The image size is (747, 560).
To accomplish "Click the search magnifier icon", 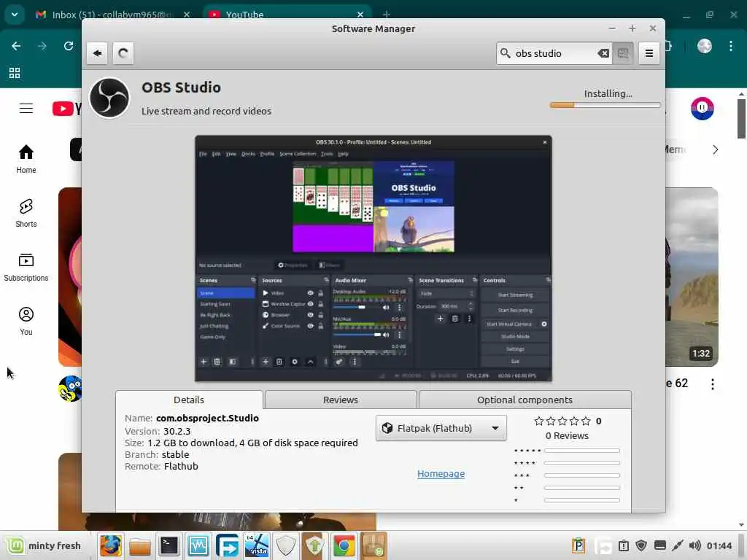I will coord(506,52).
